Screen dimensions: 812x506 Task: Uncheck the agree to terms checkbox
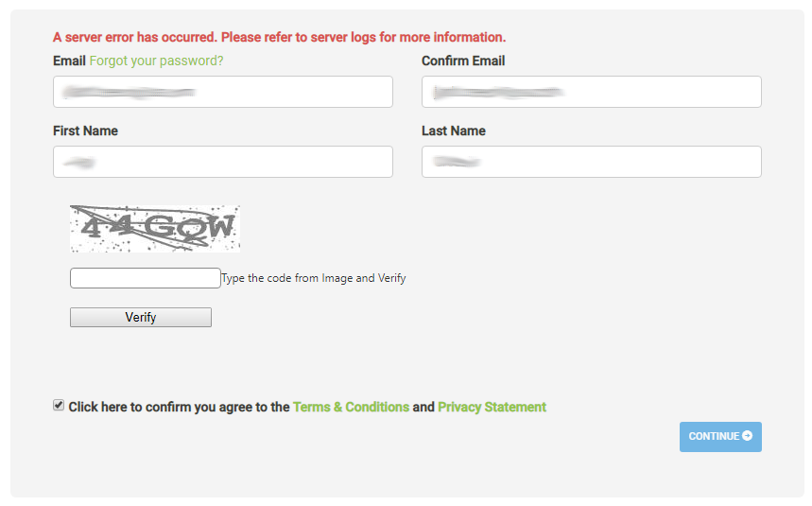[60, 406]
